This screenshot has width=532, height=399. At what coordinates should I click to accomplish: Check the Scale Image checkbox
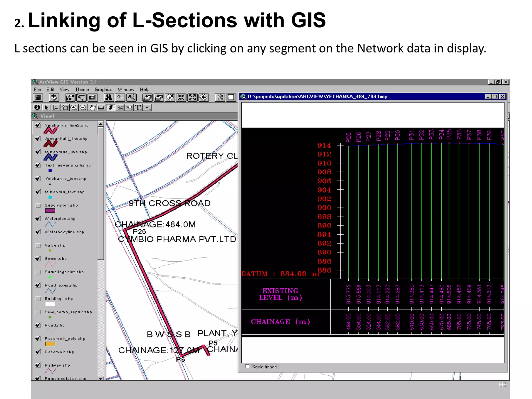click(x=247, y=367)
